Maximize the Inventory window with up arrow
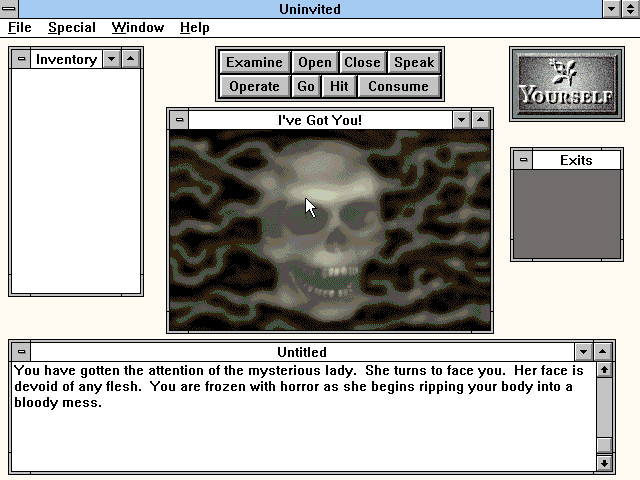This screenshot has width=640, height=480. pyautogui.click(x=131, y=59)
